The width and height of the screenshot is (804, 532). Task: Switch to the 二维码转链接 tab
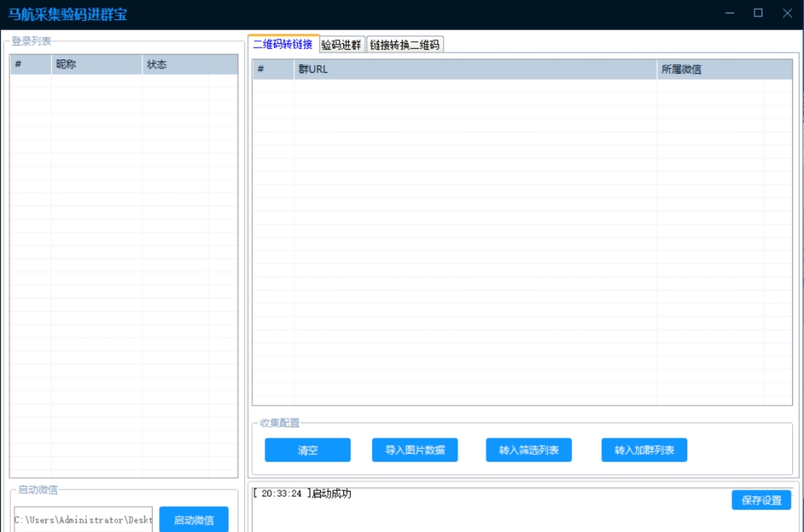[283, 45]
